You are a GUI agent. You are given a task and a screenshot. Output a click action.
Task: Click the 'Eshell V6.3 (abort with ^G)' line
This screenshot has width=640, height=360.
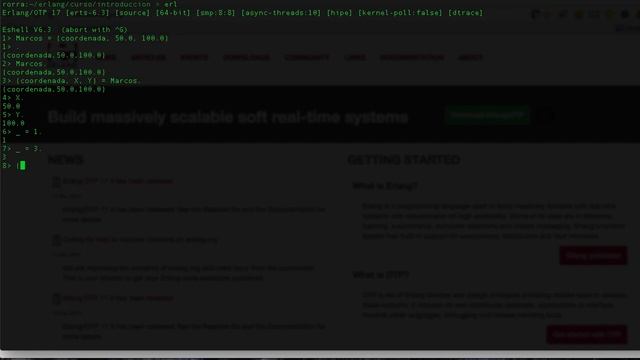[65, 30]
